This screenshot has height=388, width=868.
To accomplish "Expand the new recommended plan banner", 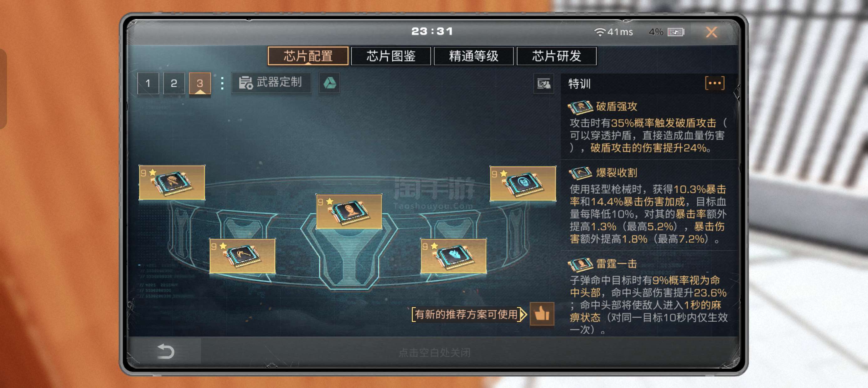I will click(469, 314).
